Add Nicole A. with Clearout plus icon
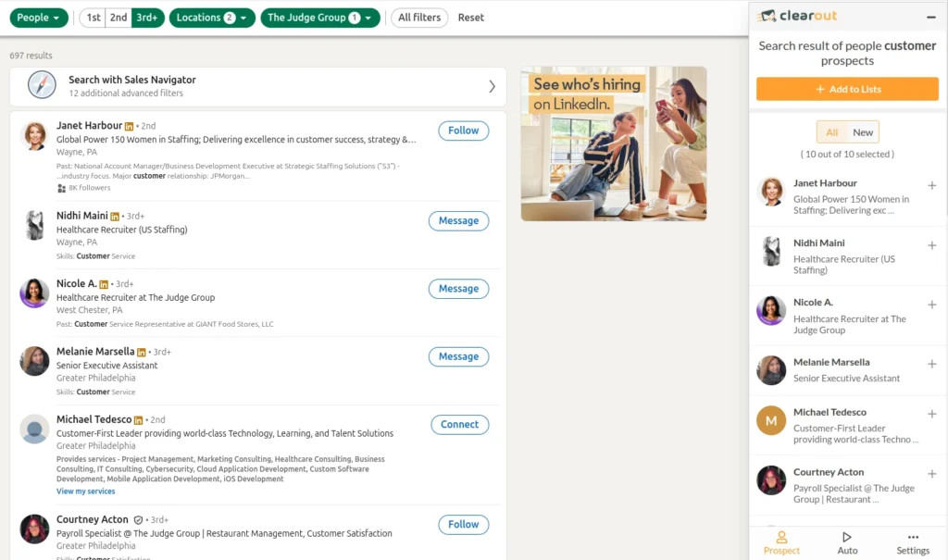The image size is (948, 560). point(931,305)
